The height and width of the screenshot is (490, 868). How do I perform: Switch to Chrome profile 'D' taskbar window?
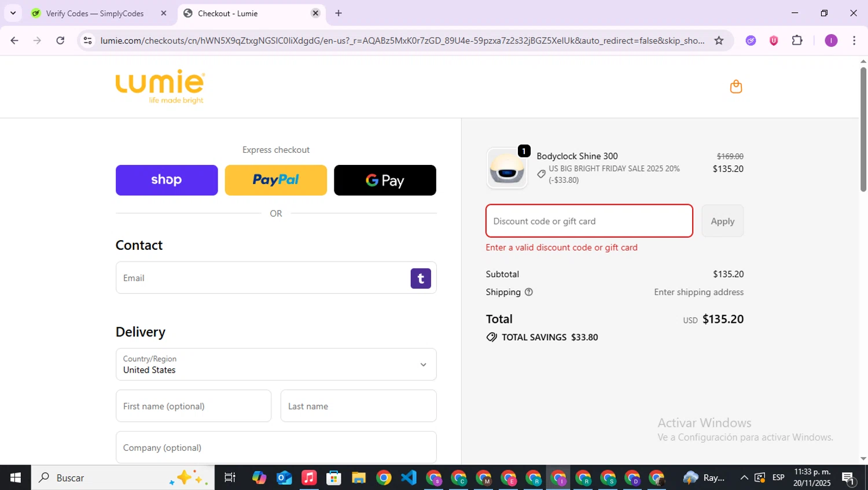click(x=632, y=478)
